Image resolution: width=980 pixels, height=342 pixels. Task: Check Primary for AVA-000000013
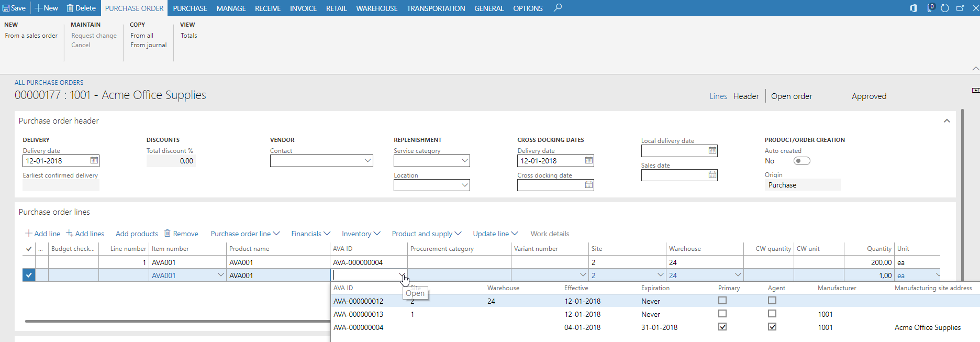tap(722, 314)
